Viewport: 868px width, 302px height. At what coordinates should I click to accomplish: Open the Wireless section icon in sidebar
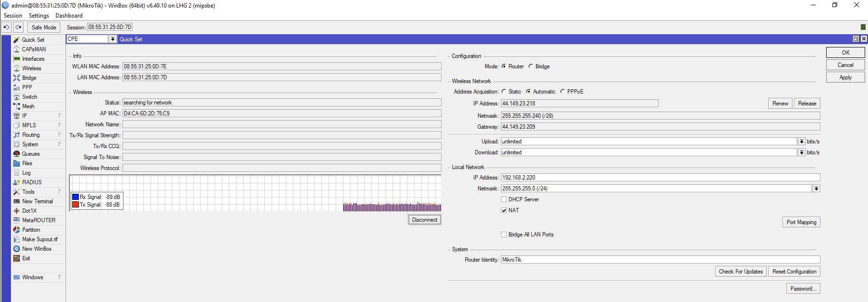coord(17,68)
